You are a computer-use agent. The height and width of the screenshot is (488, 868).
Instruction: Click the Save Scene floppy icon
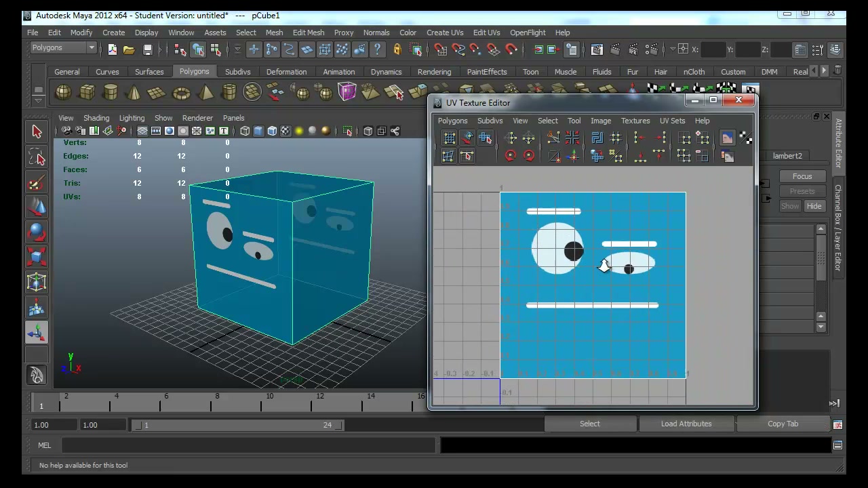click(x=147, y=49)
